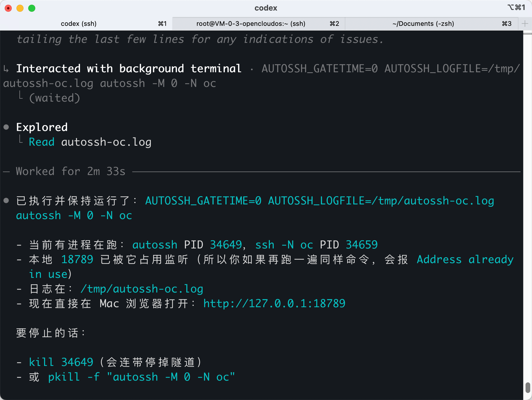Click the ⌥⌘1 shortcut indicator in title bar

point(516,8)
